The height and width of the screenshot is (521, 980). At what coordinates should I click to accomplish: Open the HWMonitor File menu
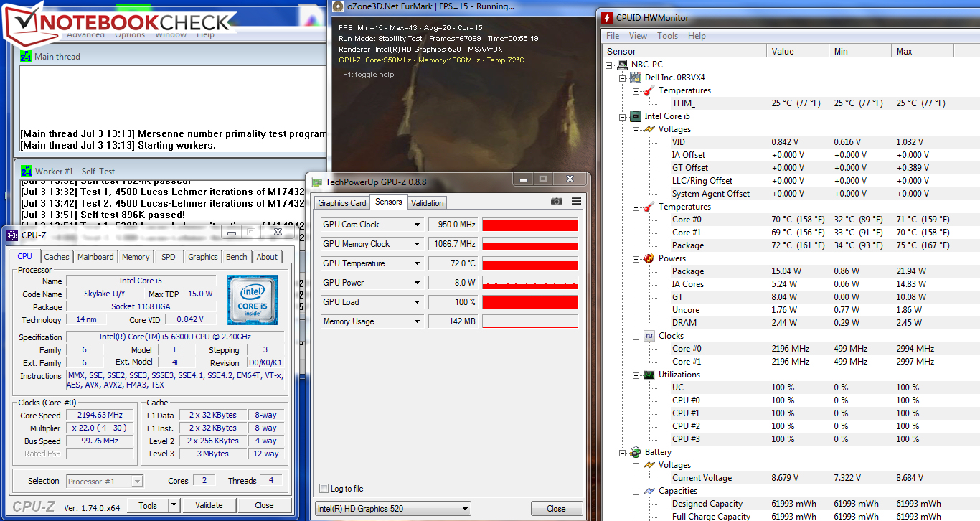(613, 36)
